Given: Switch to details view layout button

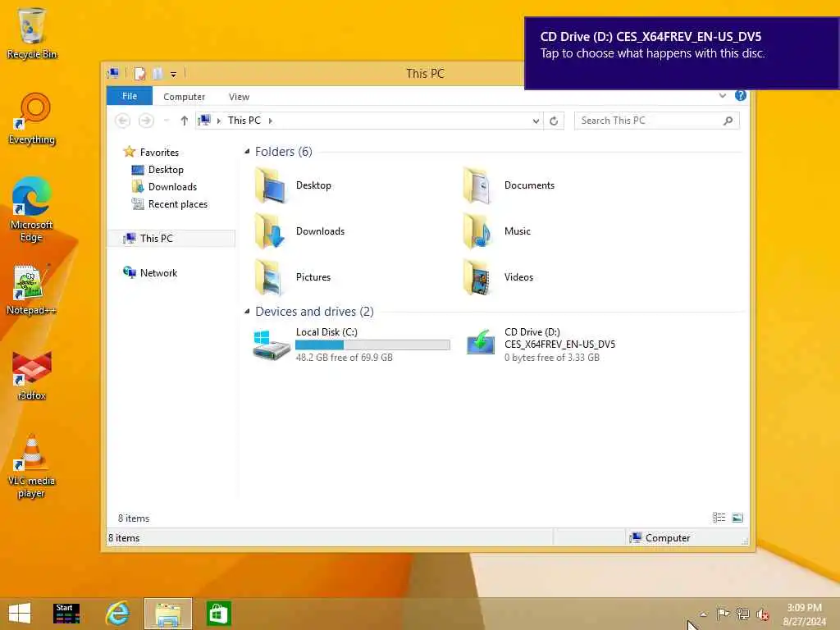Looking at the screenshot, I should pos(719,518).
